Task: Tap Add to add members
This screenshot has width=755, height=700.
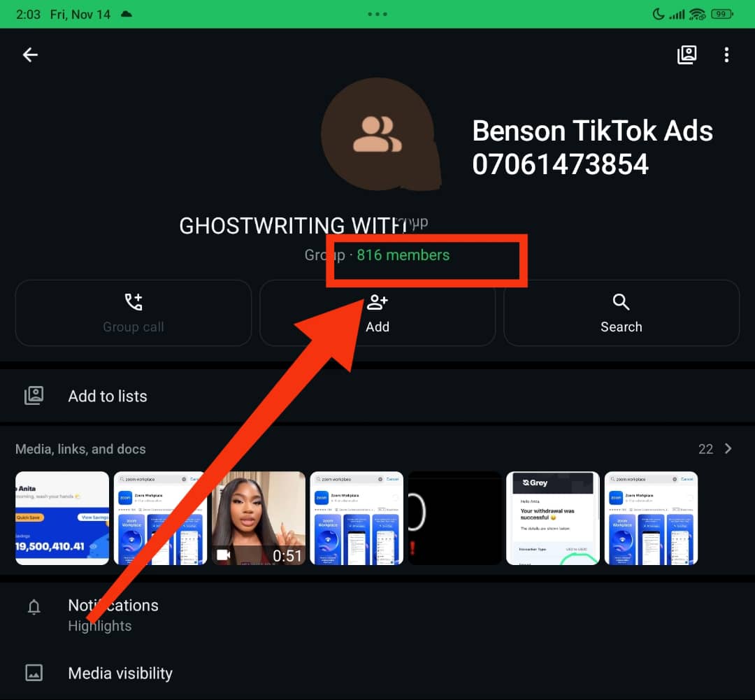Action: click(x=377, y=313)
